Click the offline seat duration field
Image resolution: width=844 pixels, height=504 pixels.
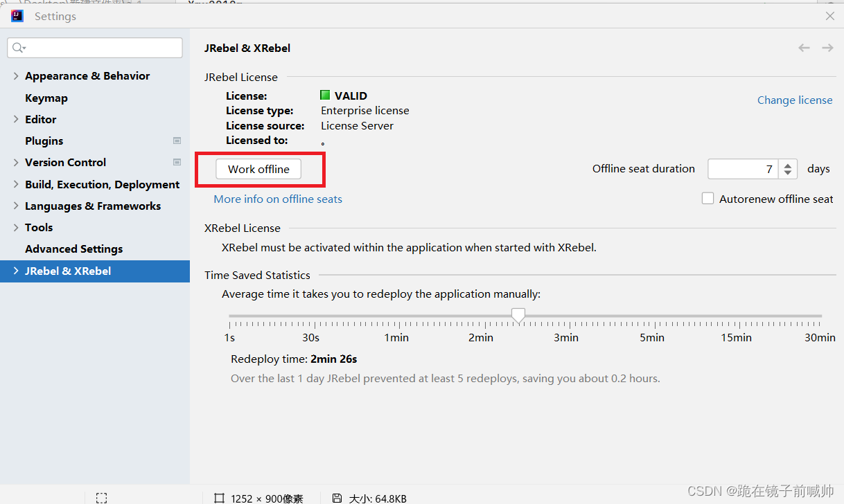pyautogui.click(x=744, y=169)
